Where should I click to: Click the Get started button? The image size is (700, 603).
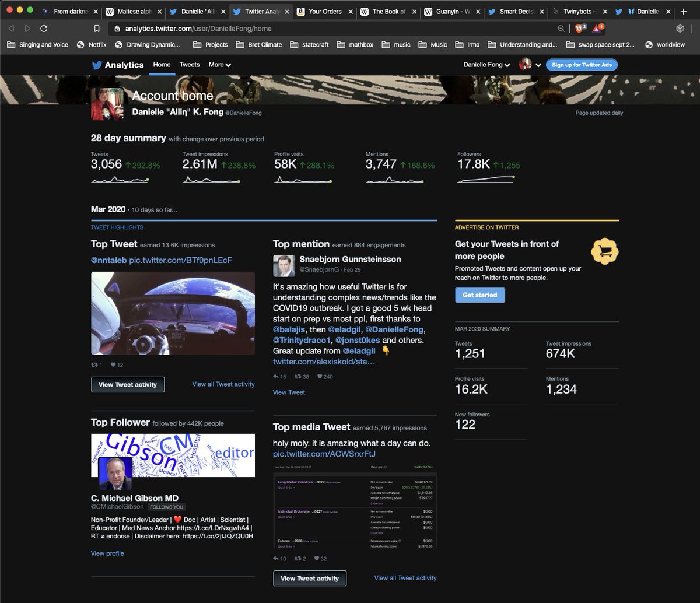tap(480, 295)
